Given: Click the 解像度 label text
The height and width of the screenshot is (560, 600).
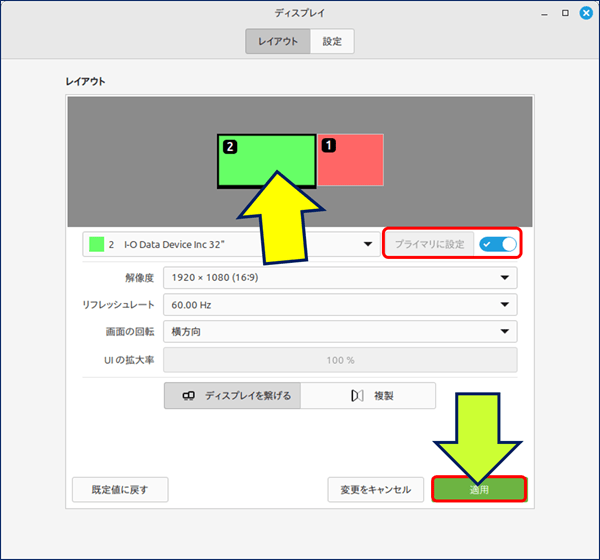Looking at the screenshot, I should (140, 278).
